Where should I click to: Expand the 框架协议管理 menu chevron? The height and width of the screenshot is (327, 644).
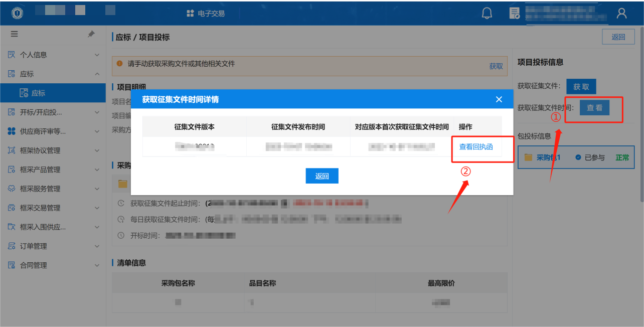(97, 150)
